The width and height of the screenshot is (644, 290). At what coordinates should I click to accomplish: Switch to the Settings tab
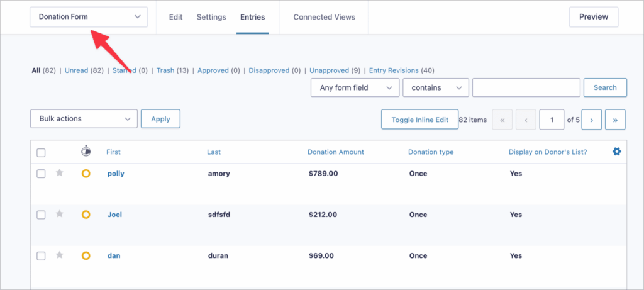pos(211,17)
